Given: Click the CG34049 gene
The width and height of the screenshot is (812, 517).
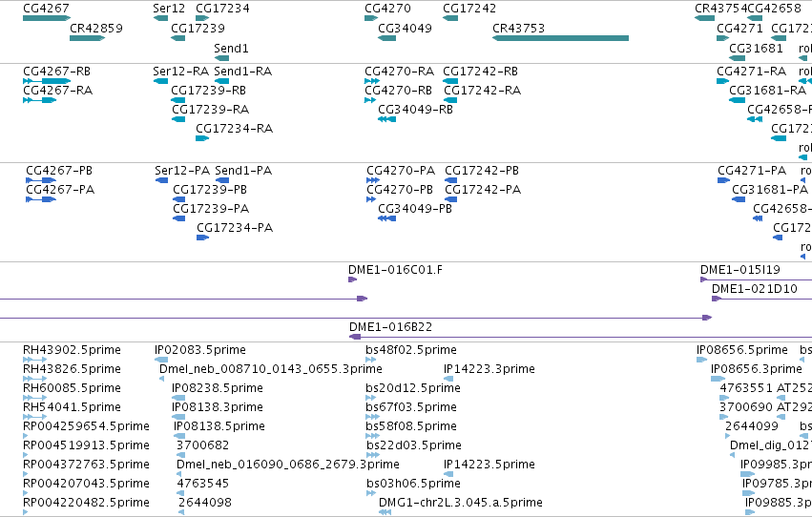Looking at the screenshot, I should click(386, 38).
